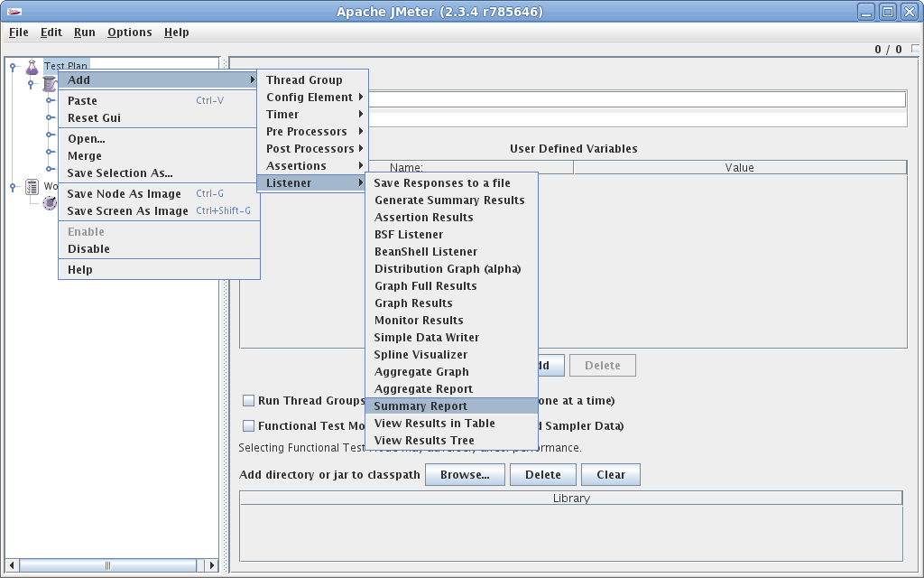Open the Edit menu
924x578 pixels.
coord(51,33)
